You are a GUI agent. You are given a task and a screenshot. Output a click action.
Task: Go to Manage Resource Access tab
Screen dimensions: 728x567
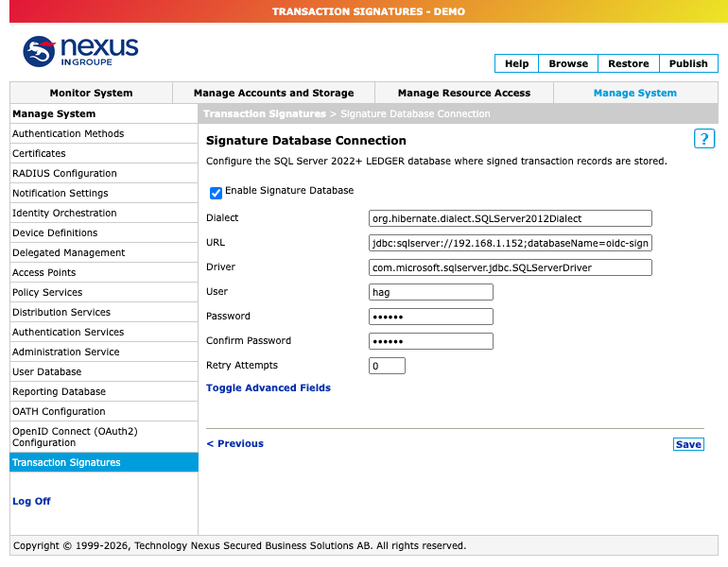pyautogui.click(x=464, y=93)
